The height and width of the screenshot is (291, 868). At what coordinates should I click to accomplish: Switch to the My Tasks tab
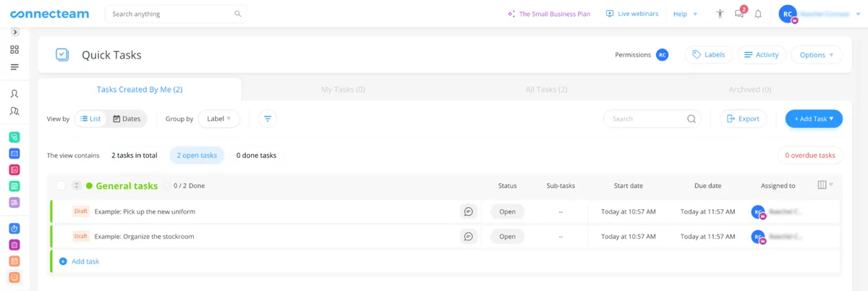342,90
